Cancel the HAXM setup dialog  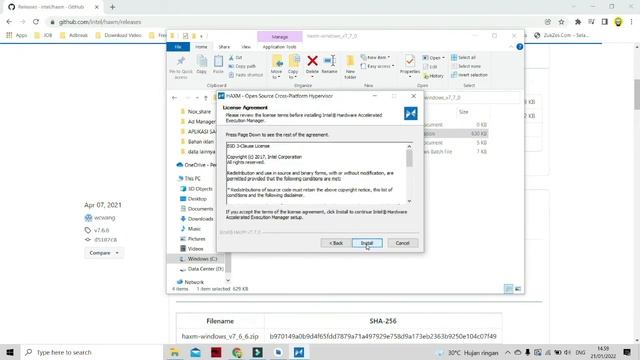(x=402, y=243)
